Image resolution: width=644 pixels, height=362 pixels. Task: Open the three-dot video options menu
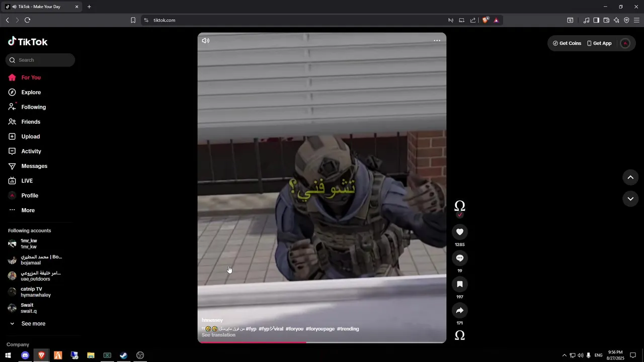pos(437,41)
